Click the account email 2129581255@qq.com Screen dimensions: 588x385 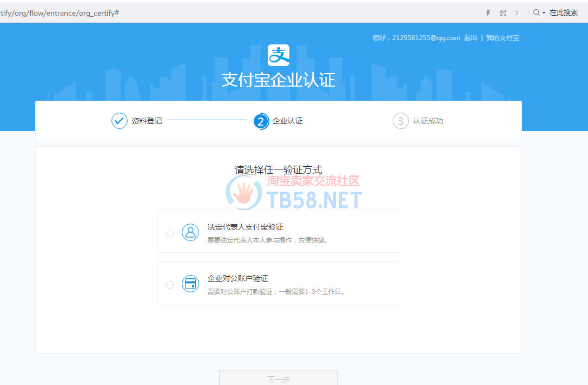coord(426,37)
